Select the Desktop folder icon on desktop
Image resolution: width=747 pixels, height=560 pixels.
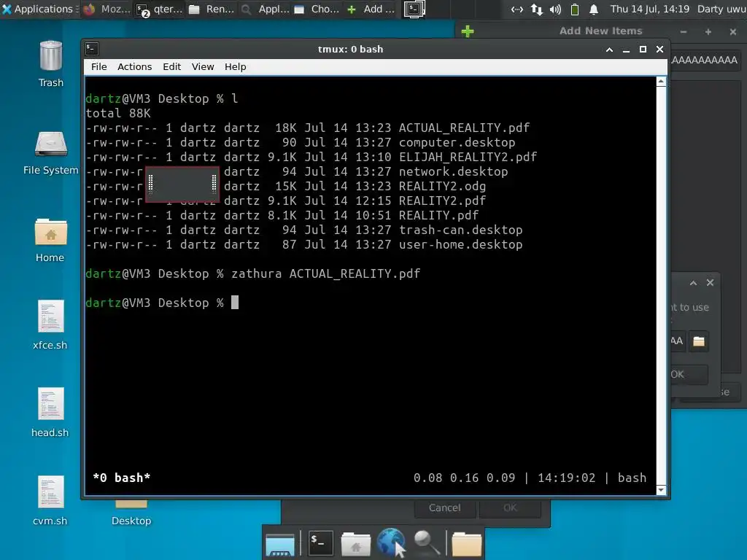131,513
